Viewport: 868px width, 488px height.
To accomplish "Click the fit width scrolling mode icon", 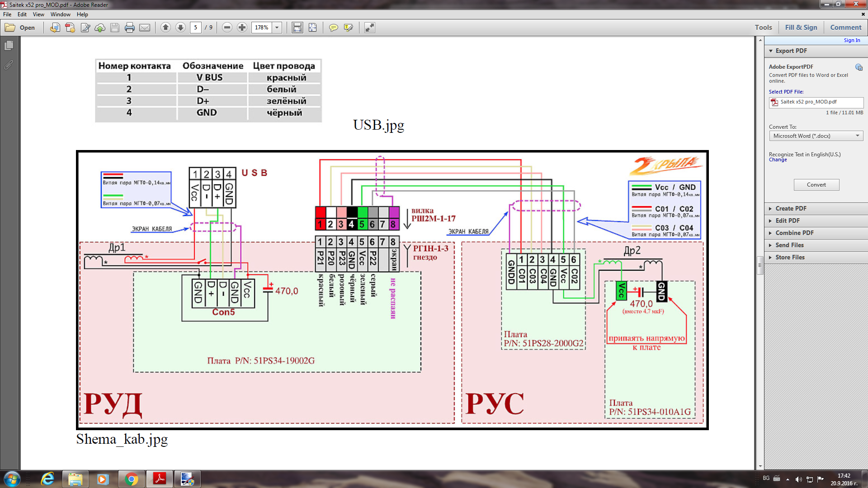I will pyautogui.click(x=297, y=28).
